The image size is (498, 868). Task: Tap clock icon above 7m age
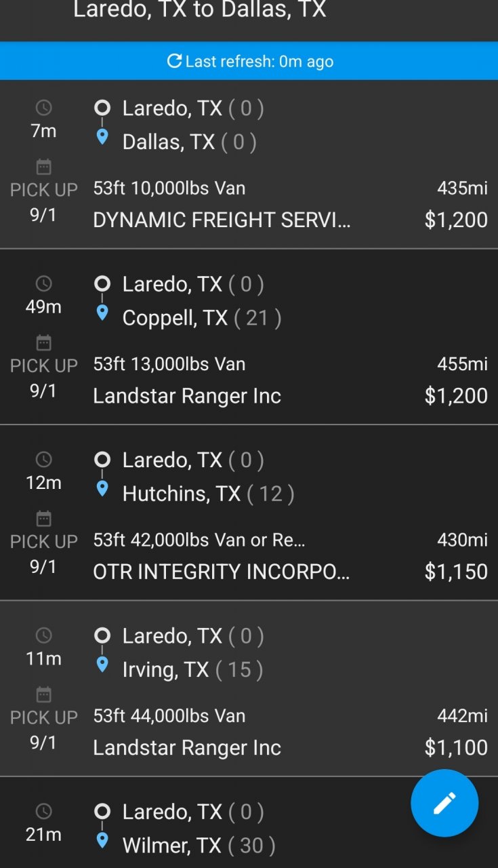(x=43, y=108)
